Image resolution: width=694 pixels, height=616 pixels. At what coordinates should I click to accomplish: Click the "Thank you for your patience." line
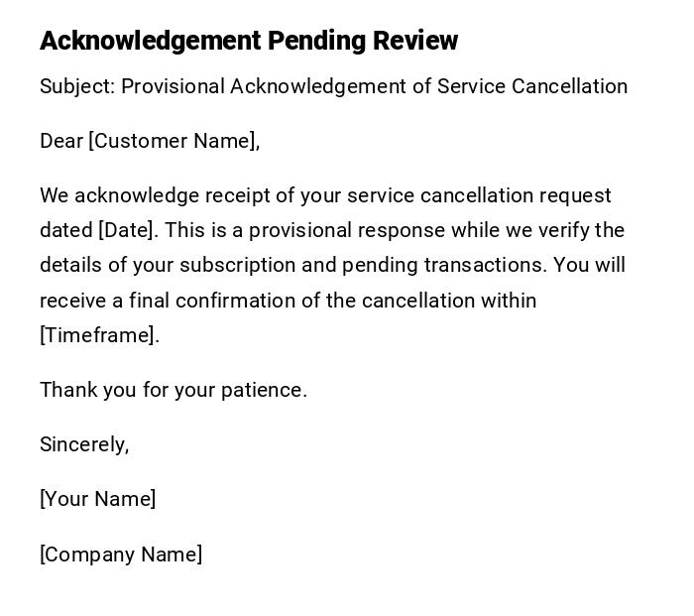point(173,390)
